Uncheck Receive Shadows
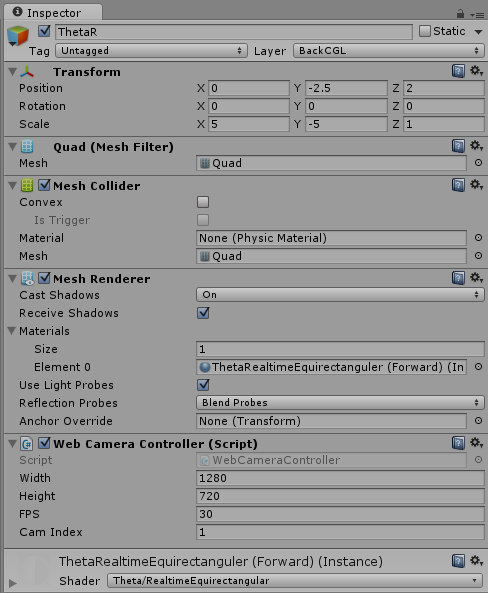The image size is (488, 593). coord(203,313)
